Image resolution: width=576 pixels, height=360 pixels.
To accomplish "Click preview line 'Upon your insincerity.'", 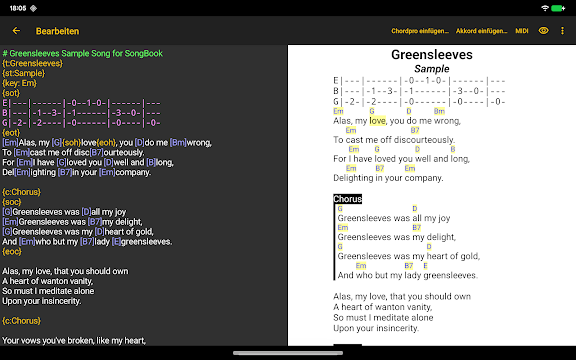I will (x=376, y=328).
